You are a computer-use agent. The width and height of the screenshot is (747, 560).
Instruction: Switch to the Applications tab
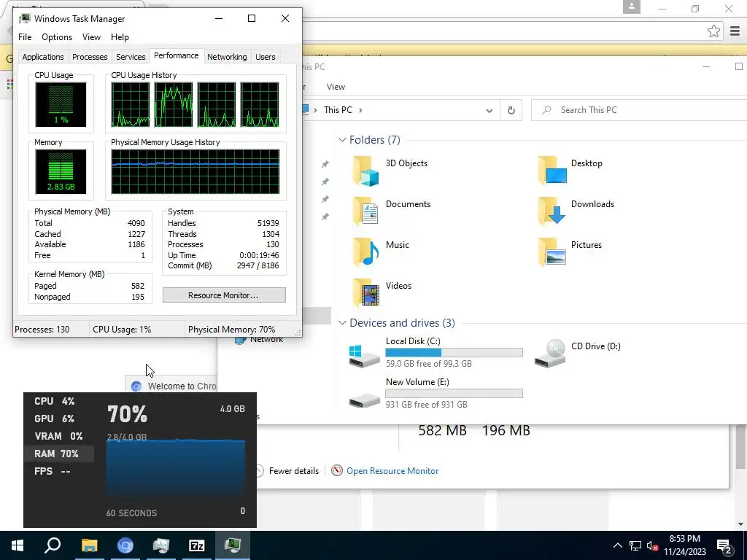coord(43,57)
